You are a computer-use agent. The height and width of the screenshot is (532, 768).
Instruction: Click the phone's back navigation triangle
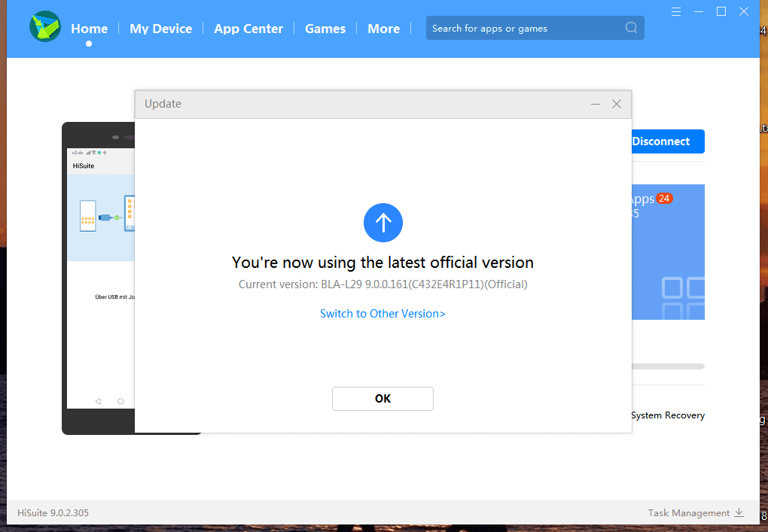pos(98,401)
